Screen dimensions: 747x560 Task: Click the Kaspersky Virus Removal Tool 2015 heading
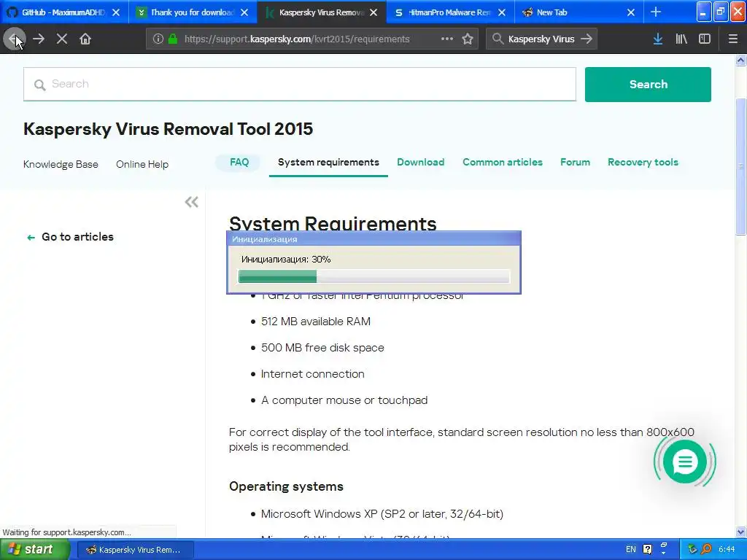pos(169,129)
